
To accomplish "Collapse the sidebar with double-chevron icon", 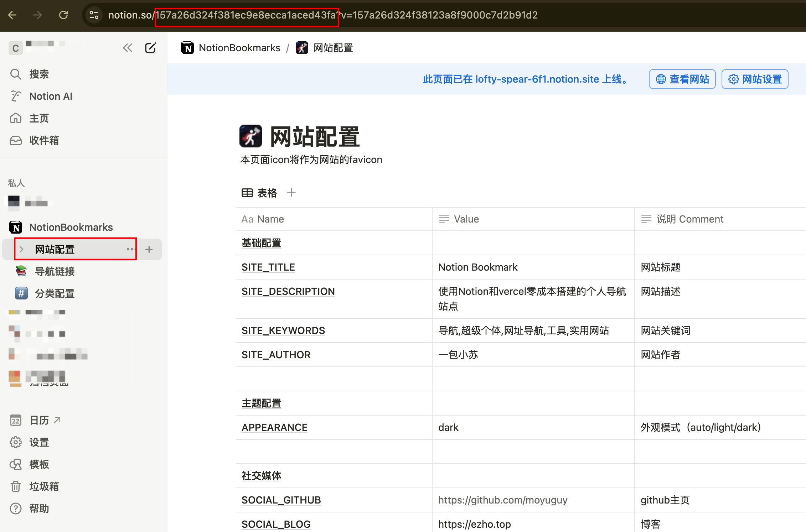I will pyautogui.click(x=128, y=48).
